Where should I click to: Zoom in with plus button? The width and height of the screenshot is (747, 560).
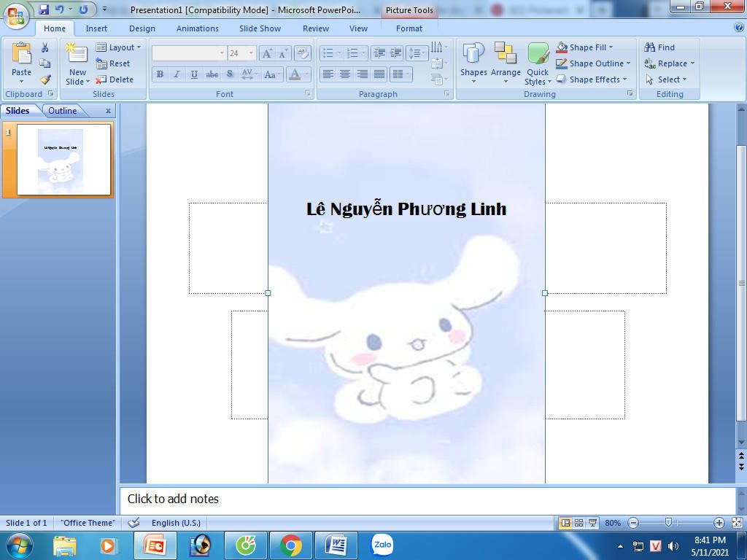point(719,522)
